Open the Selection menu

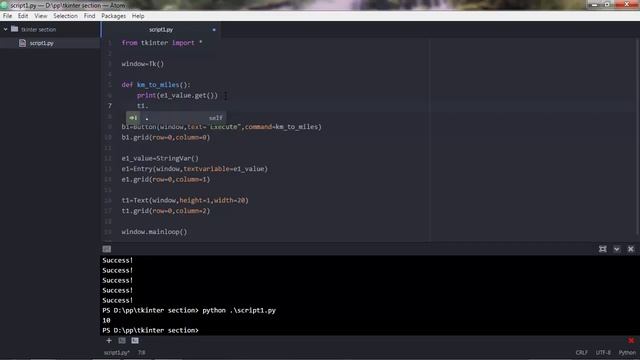65,16
